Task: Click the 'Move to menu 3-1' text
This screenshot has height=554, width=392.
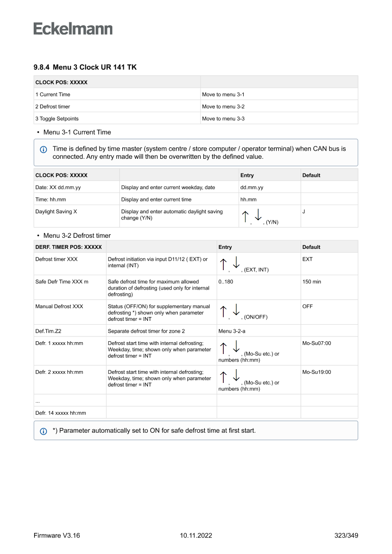Action: [x=223, y=94]
